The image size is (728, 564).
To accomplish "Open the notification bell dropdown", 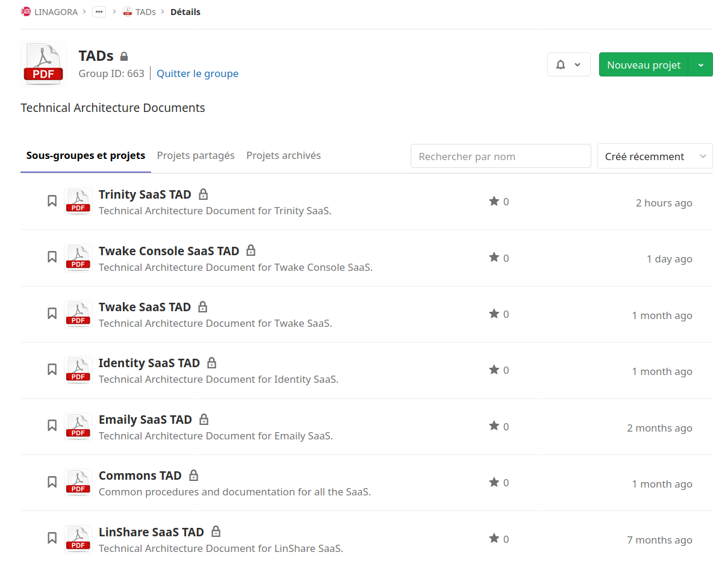I will click(568, 64).
